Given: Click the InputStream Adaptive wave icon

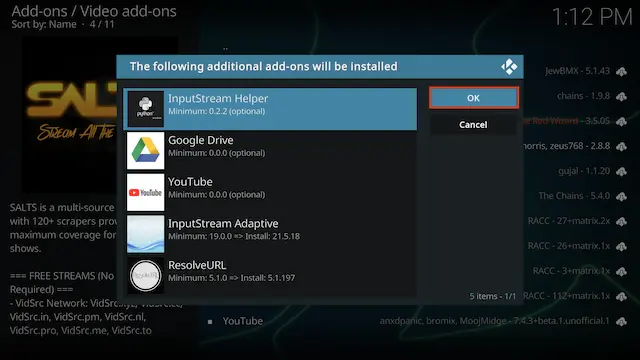Looking at the screenshot, I should click(145, 234).
